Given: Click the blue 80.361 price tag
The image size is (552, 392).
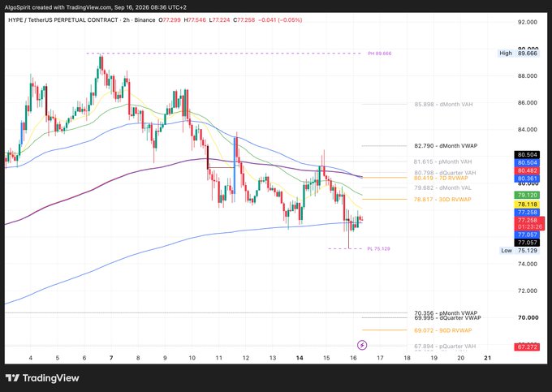Looking at the screenshot, I should [x=527, y=179].
